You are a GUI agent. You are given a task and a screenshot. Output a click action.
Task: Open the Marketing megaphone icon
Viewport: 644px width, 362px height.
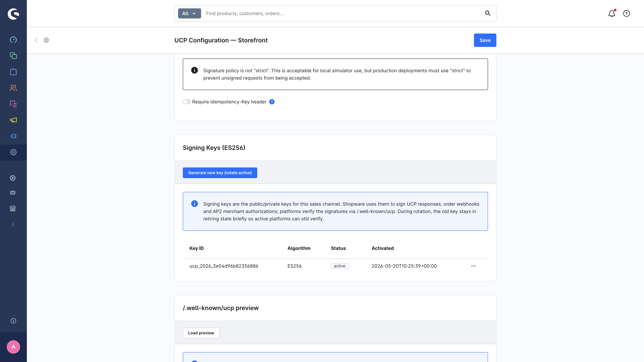pos(13,120)
